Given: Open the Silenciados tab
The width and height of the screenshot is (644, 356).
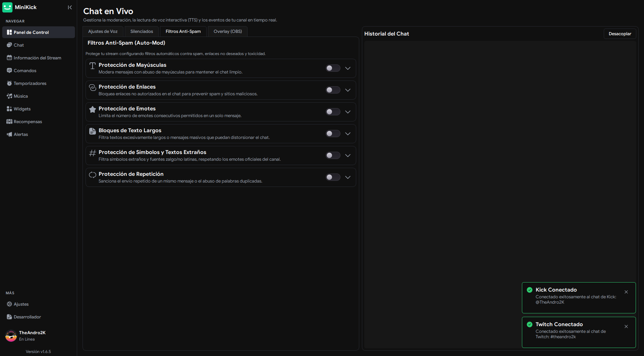Looking at the screenshot, I should coord(142,31).
